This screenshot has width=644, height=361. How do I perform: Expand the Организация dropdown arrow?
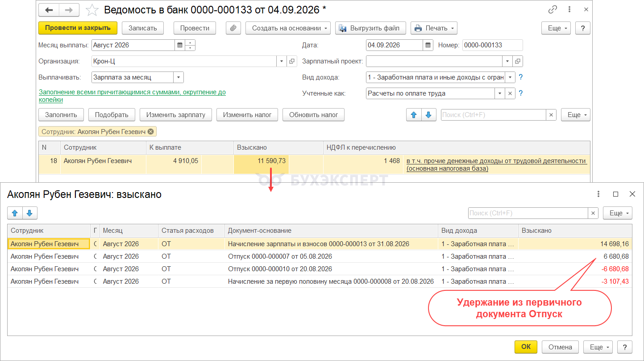(282, 61)
